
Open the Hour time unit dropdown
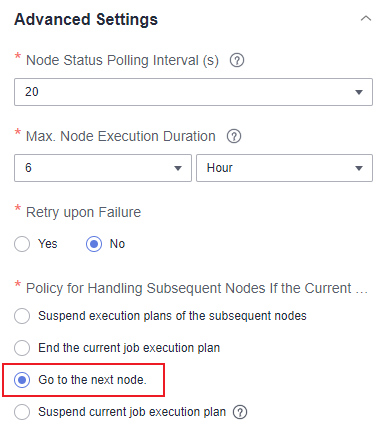[x=284, y=168]
